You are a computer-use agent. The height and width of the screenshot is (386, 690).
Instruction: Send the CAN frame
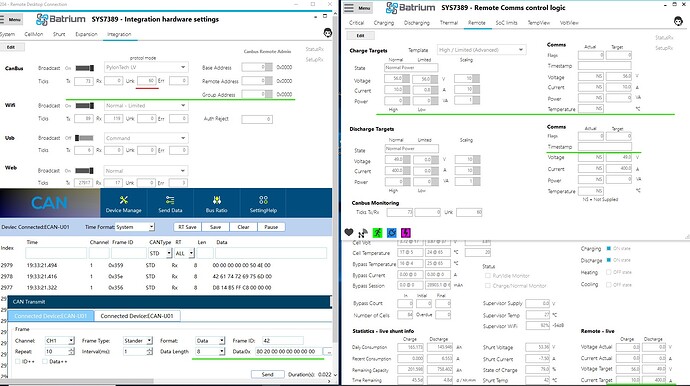(268, 374)
